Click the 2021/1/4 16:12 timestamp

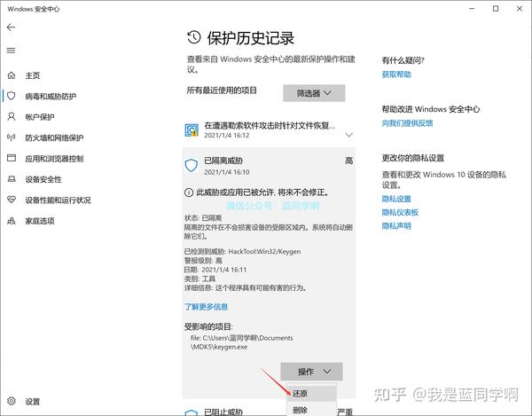click(x=227, y=136)
